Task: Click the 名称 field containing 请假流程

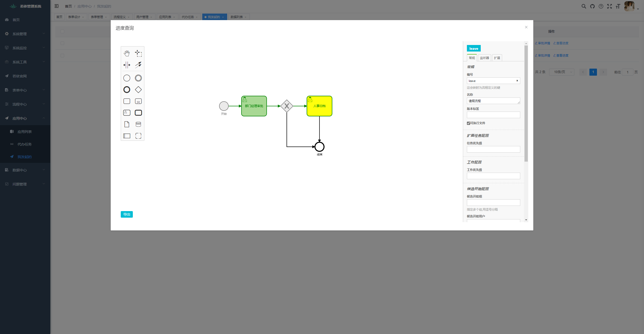Action: pyautogui.click(x=493, y=101)
